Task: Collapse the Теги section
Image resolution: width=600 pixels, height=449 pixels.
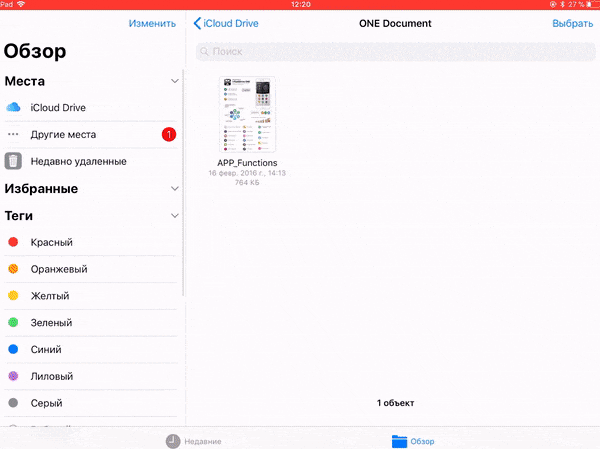Action: click(x=175, y=216)
